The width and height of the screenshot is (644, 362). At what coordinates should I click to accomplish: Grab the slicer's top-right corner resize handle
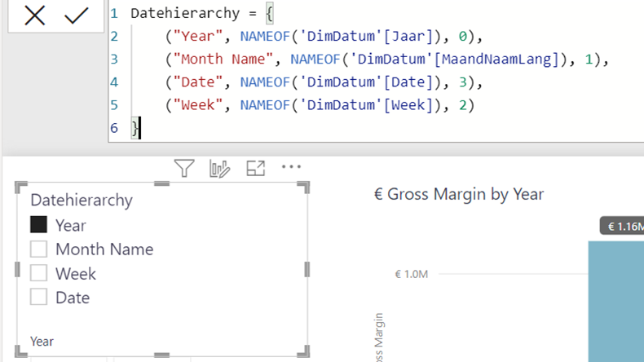tap(304, 186)
